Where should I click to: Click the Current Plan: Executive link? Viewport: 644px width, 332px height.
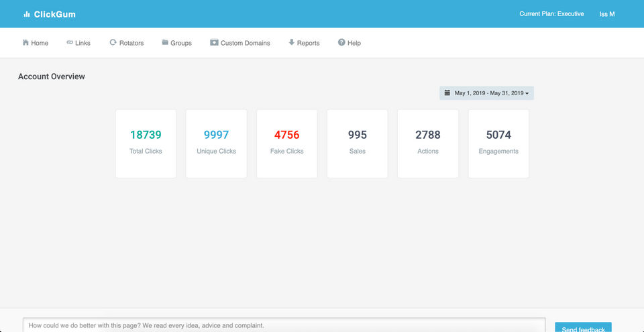pos(551,14)
